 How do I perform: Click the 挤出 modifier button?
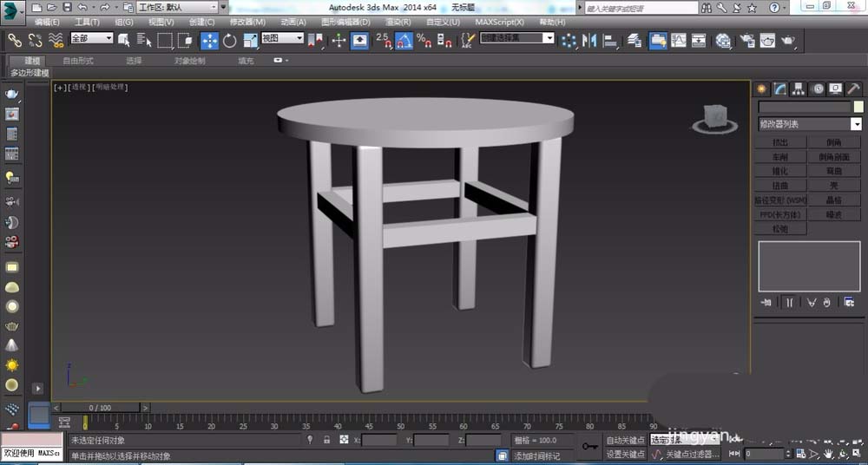[780, 142]
